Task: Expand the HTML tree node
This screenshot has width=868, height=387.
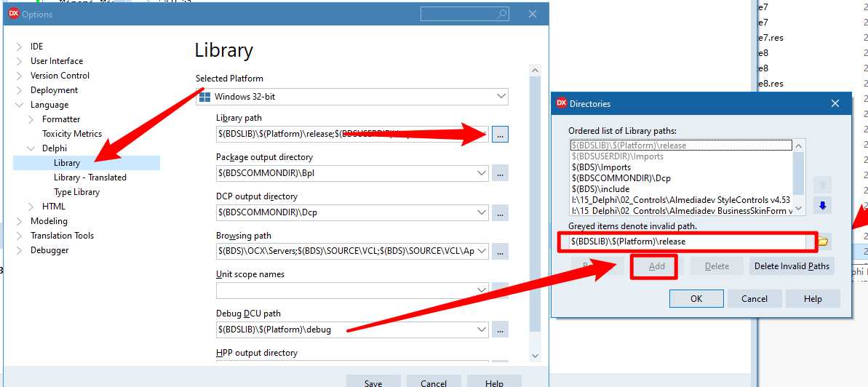Action: 31,207
